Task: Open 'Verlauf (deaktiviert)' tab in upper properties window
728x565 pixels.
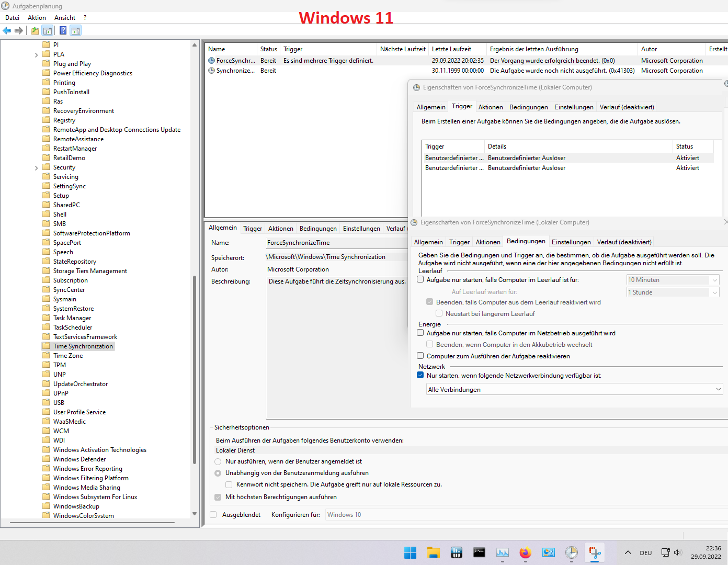Action: point(627,107)
